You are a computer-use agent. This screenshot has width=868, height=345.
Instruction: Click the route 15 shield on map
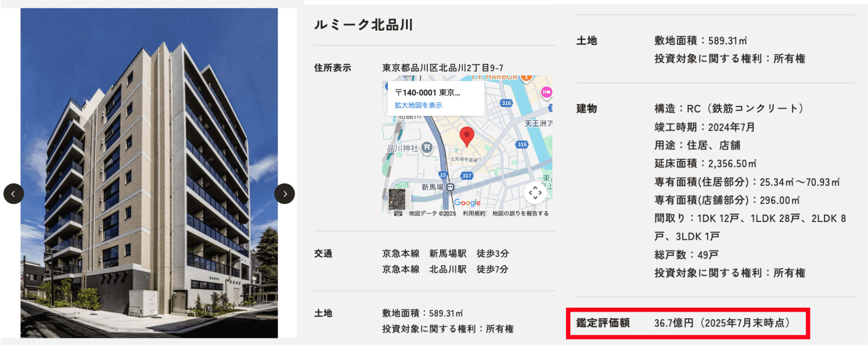[x=443, y=174]
